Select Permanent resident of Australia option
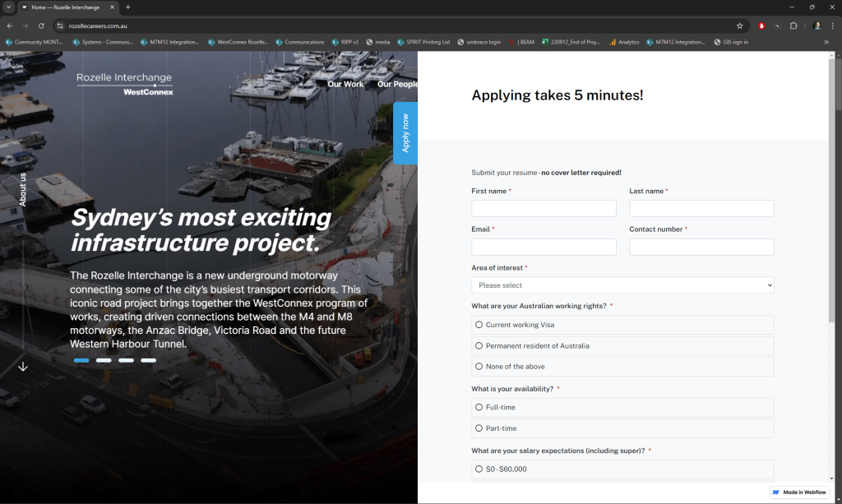 [479, 346]
